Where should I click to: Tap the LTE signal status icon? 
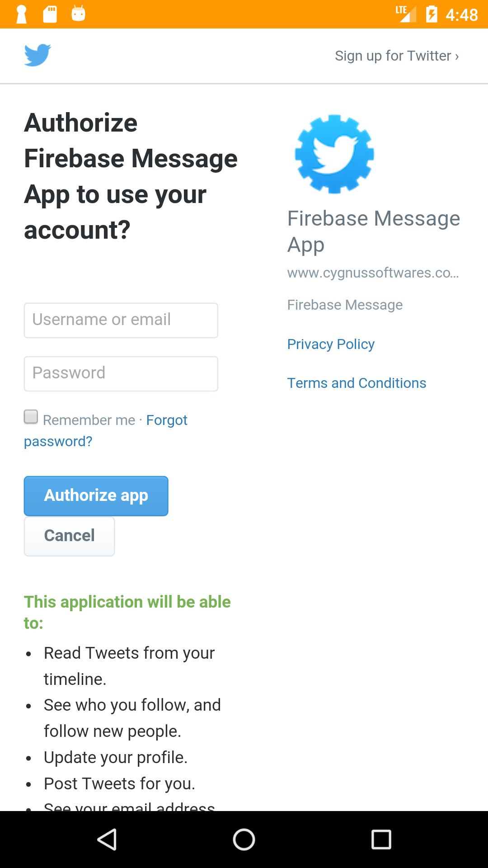pos(406,14)
